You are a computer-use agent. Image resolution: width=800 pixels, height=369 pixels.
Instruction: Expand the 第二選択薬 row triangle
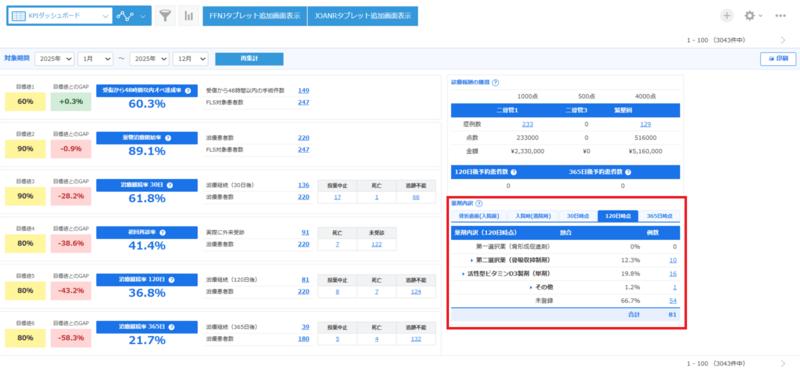point(471,260)
